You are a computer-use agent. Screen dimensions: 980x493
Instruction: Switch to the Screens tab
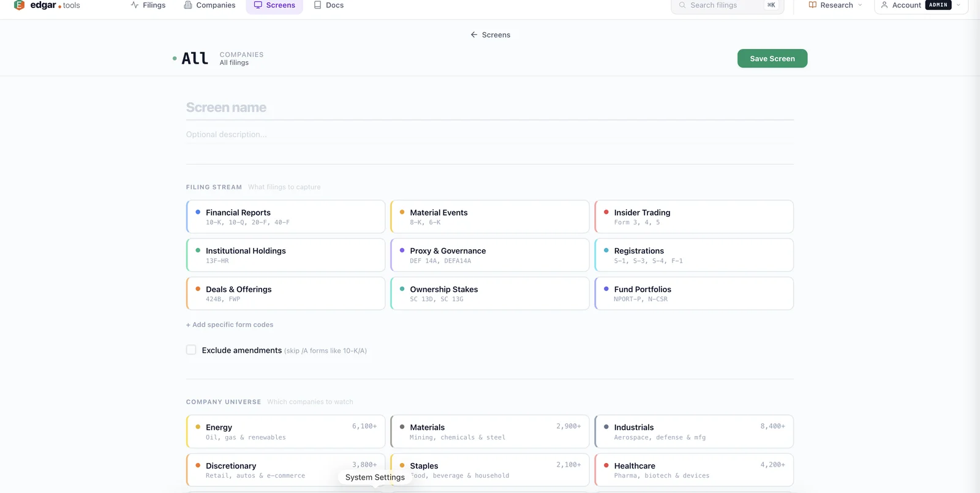point(274,5)
